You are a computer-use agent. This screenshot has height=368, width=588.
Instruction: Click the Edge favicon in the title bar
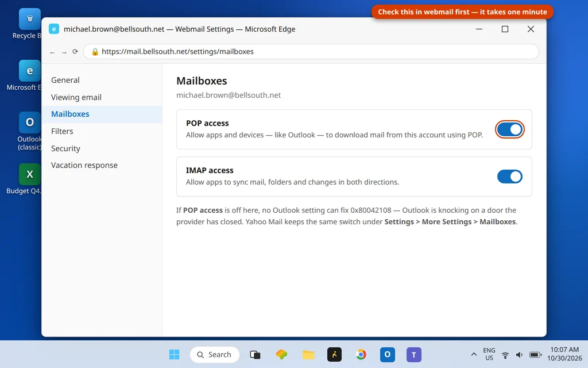[x=54, y=29]
